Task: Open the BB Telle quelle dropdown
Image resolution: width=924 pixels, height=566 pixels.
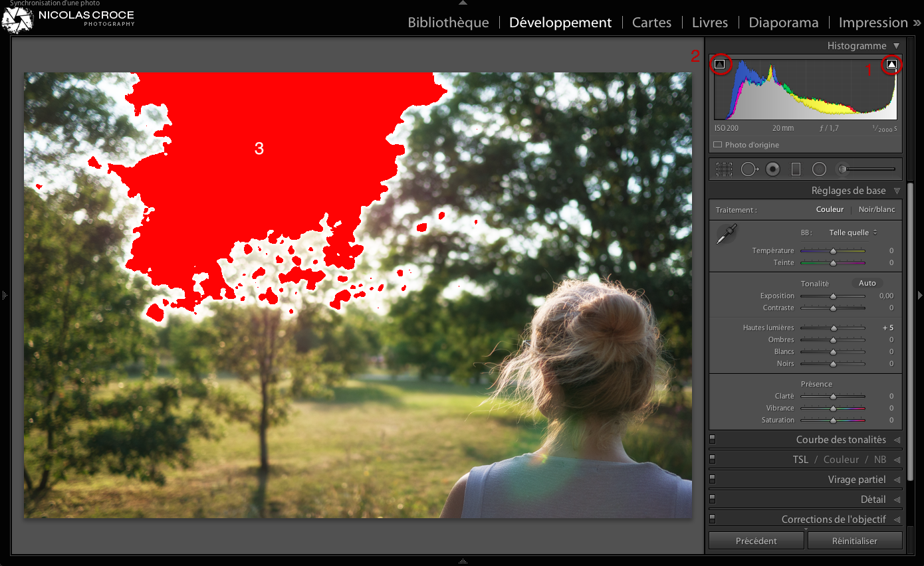Action: 852,232
